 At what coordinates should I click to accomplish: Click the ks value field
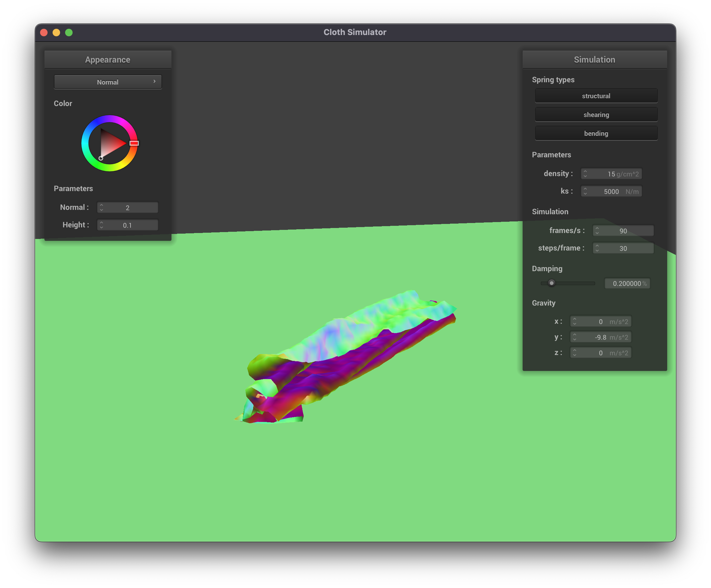pyautogui.click(x=611, y=191)
